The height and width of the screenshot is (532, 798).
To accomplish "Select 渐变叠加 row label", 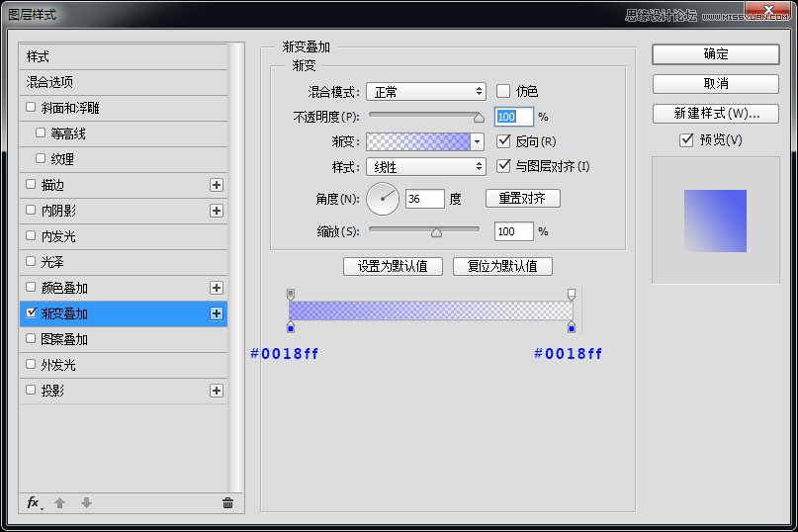I will [x=64, y=313].
